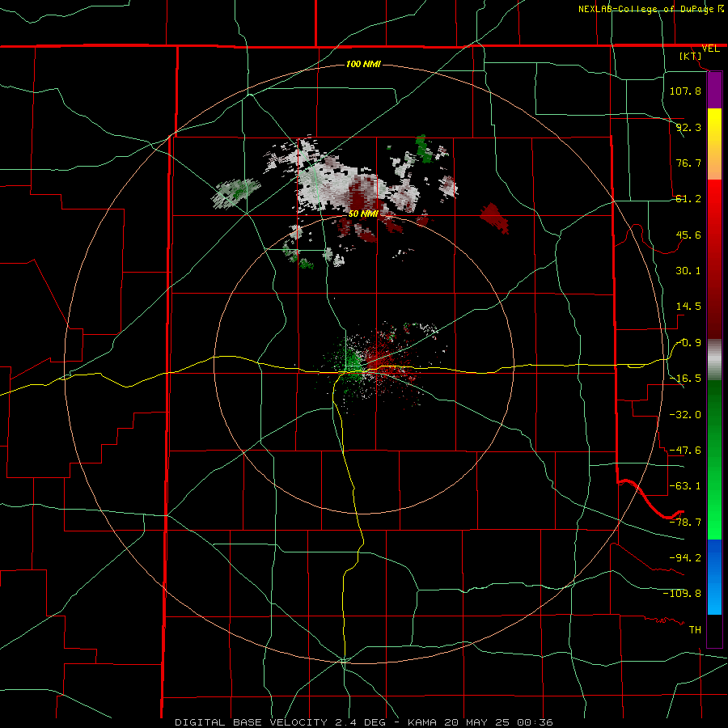The image size is (728, 728).
Task: Select the 107.8 scale value
Action: click(x=685, y=91)
